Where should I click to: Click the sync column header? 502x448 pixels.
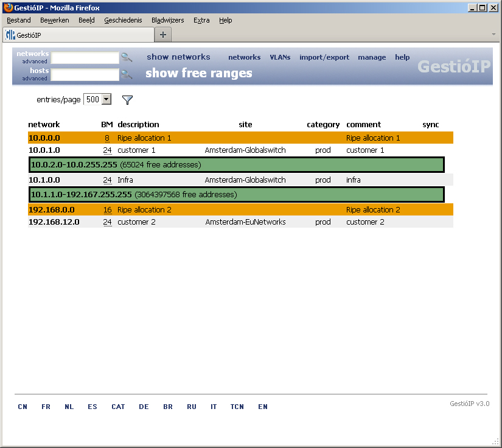431,125
